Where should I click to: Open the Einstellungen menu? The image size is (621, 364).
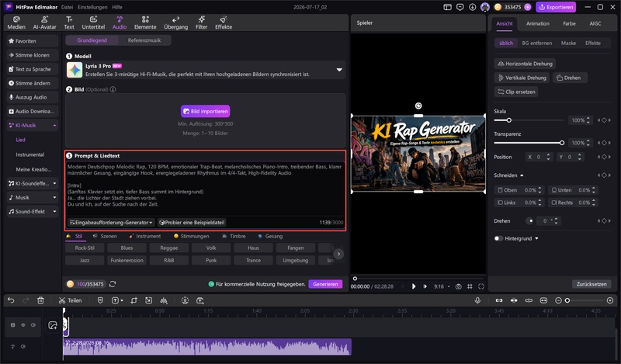point(92,7)
